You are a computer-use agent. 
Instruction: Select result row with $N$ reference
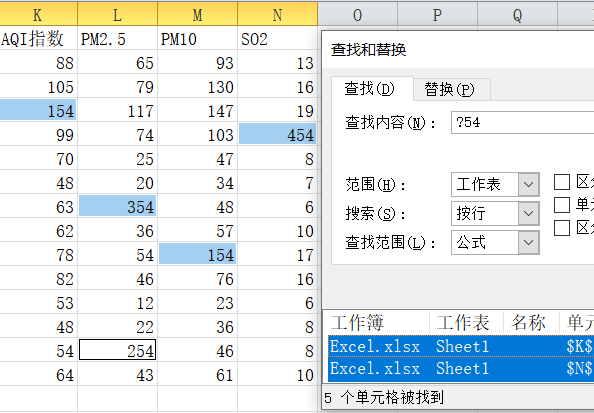point(461,369)
